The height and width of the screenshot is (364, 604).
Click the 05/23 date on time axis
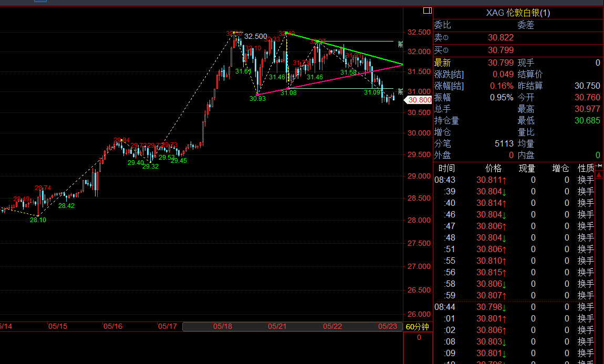pos(388,326)
